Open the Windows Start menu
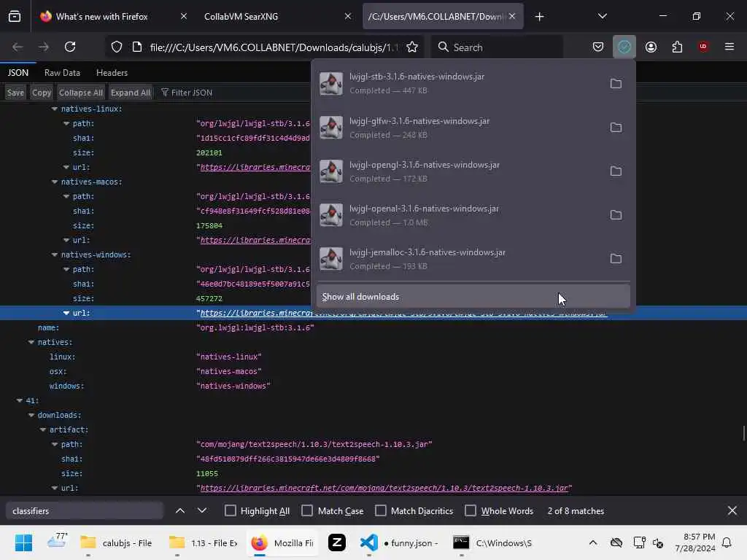Screen dimensions: 747x560 click(23, 542)
